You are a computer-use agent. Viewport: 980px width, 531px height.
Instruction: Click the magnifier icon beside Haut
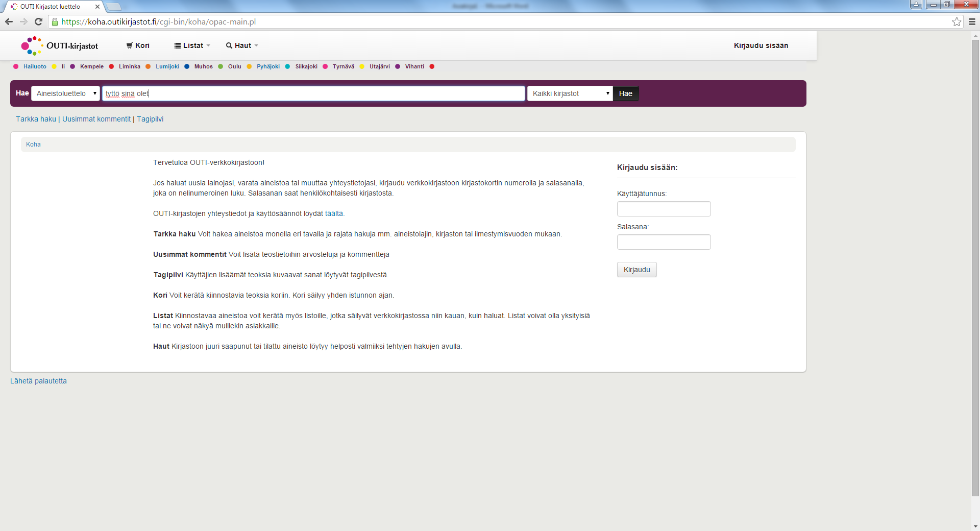tap(229, 45)
